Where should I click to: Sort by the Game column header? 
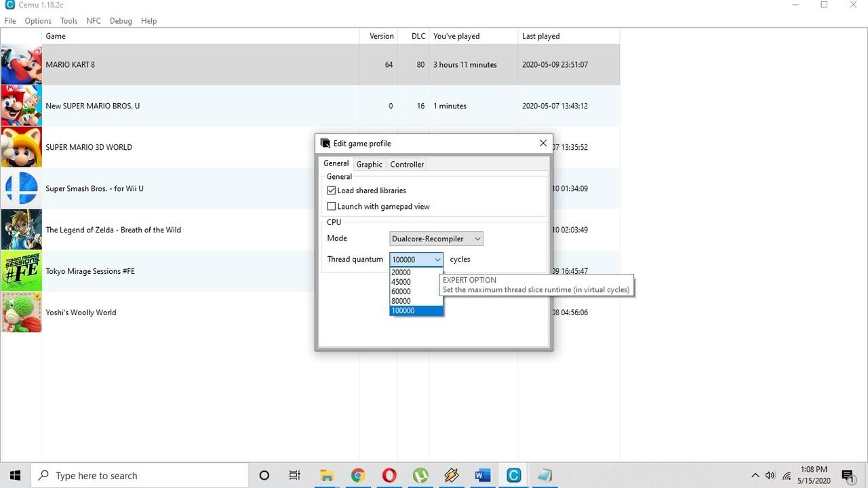pos(201,36)
